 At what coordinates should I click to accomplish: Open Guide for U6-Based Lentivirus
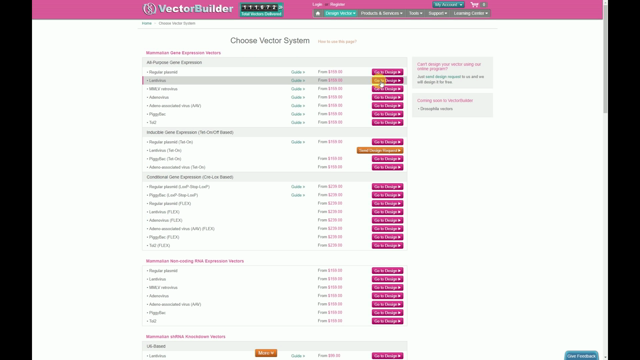pyautogui.click(x=298, y=356)
